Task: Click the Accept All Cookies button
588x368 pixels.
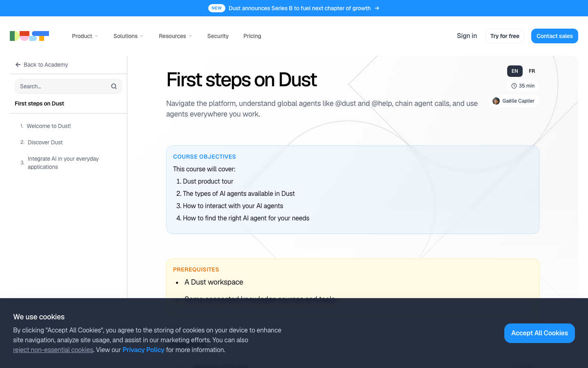Action: (x=539, y=333)
